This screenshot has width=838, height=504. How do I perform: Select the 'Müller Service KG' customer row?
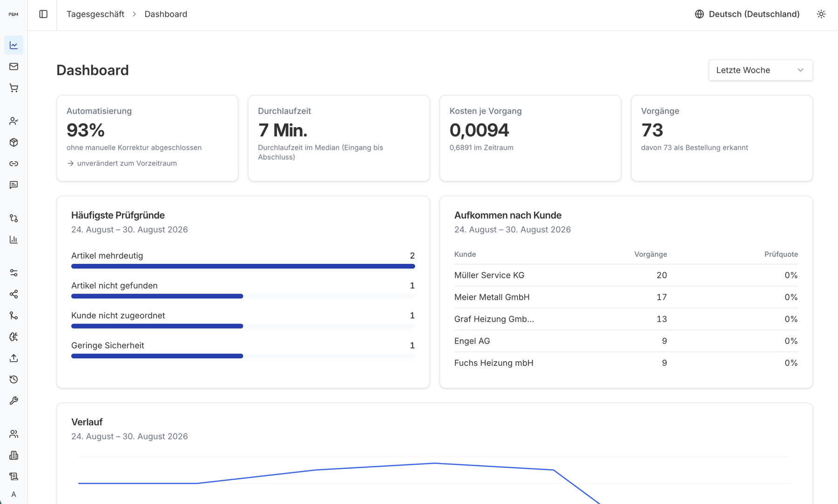pyautogui.click(x=626, y=275)
